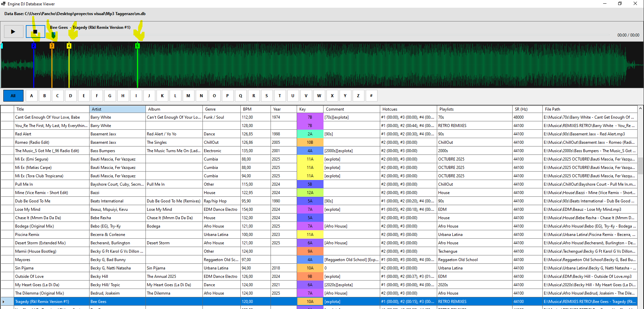This screenshot has width=644, height=309.
Task: Sort the table by Artist column
Action: (117, 109)
